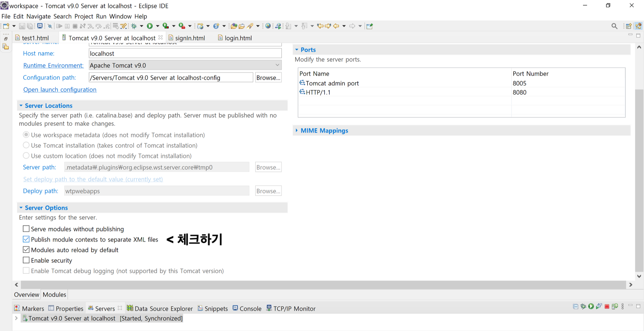Click the Coverage run toolbar icon
The image size is (644, 331).
coord(166,26)
